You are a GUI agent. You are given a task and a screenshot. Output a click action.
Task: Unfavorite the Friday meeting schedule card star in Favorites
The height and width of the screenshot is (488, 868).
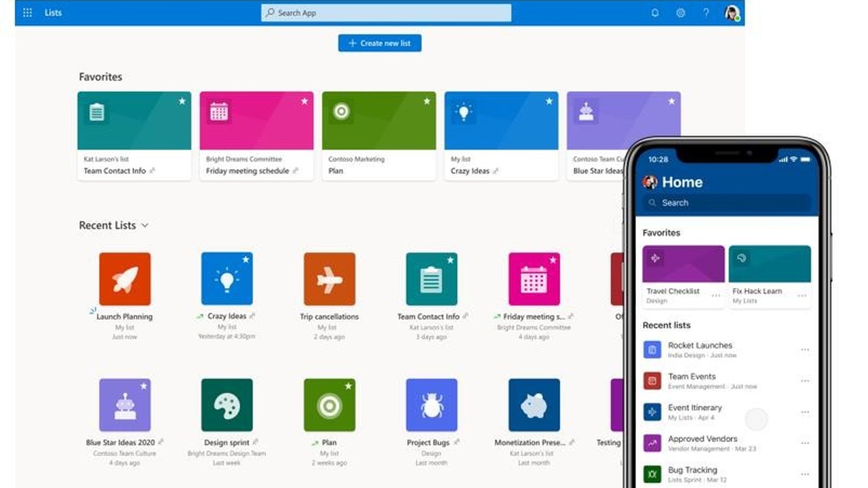pyautogui.click(x=304, y=101)
